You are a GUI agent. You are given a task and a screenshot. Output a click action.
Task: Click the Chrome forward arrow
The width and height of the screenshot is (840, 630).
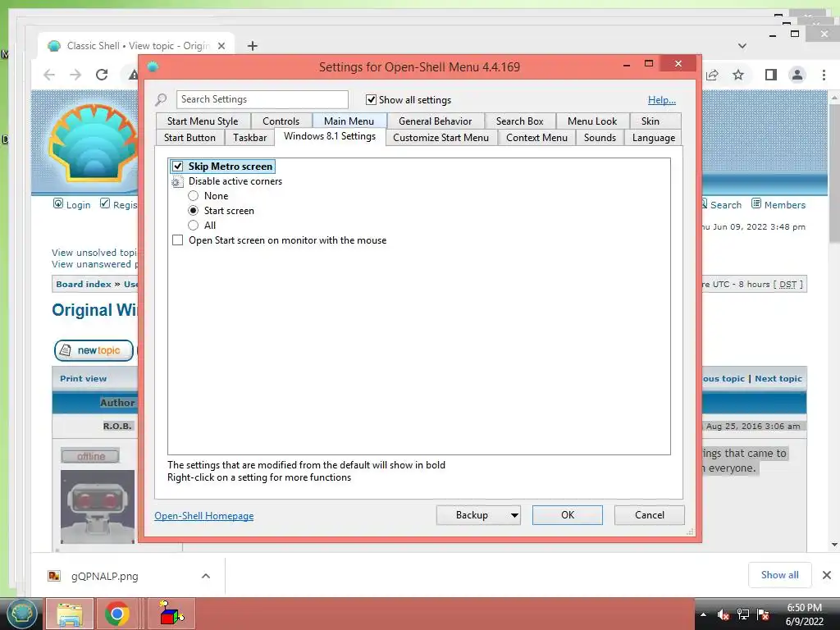click(x=75, y=75)
